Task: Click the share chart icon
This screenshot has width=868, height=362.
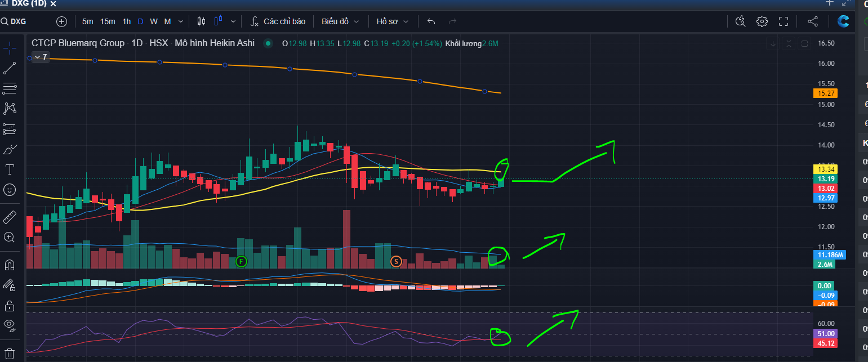Action: coord(813,21)
